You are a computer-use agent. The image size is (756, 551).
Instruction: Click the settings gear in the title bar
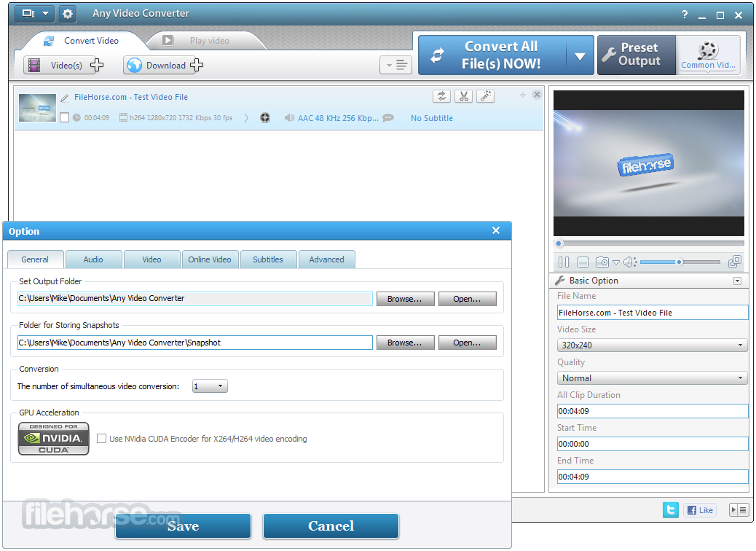pyautogui.click(x=68, y=13)
